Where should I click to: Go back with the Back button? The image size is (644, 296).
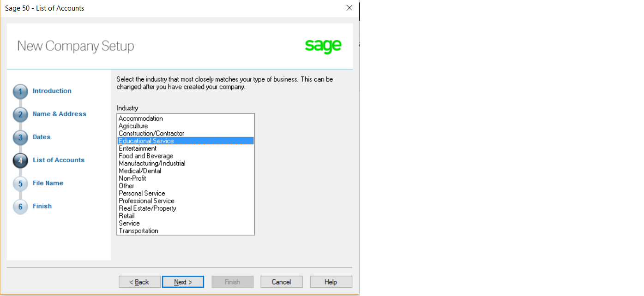tap(140, 282)
